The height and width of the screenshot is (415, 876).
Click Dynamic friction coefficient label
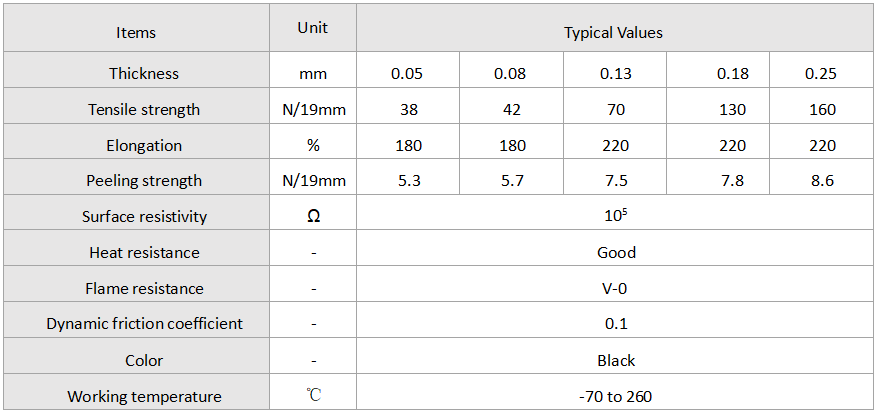(144, 324)
